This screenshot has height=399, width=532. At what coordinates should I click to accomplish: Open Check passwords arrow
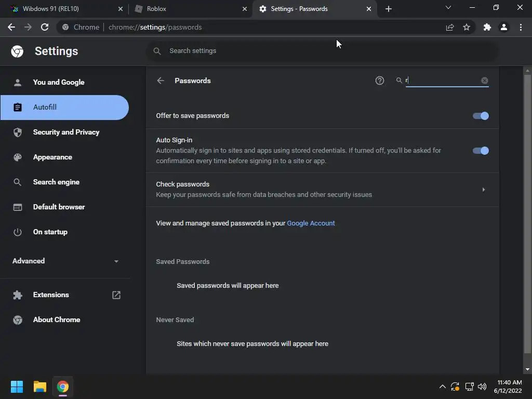[x=484, y=190]
